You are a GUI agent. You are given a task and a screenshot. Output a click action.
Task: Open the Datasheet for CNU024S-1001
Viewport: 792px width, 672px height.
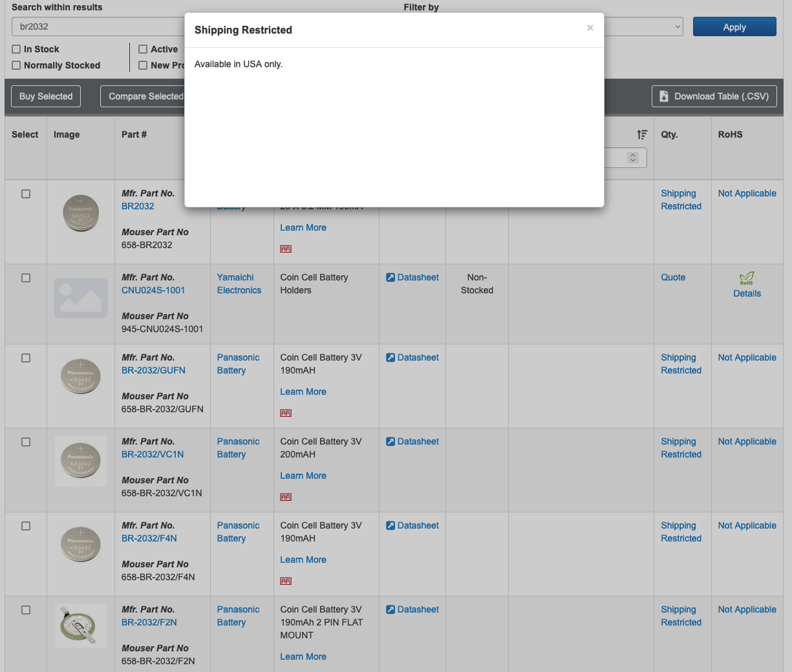point(412,277)
